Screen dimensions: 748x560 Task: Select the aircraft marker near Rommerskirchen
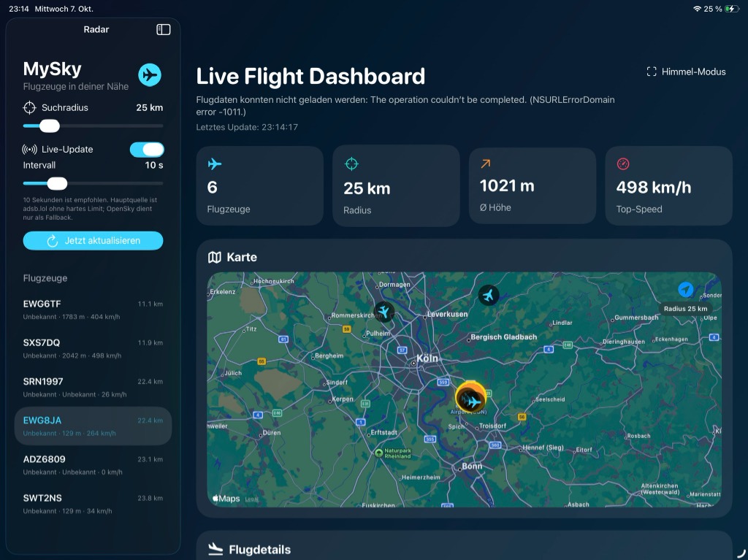384,312
